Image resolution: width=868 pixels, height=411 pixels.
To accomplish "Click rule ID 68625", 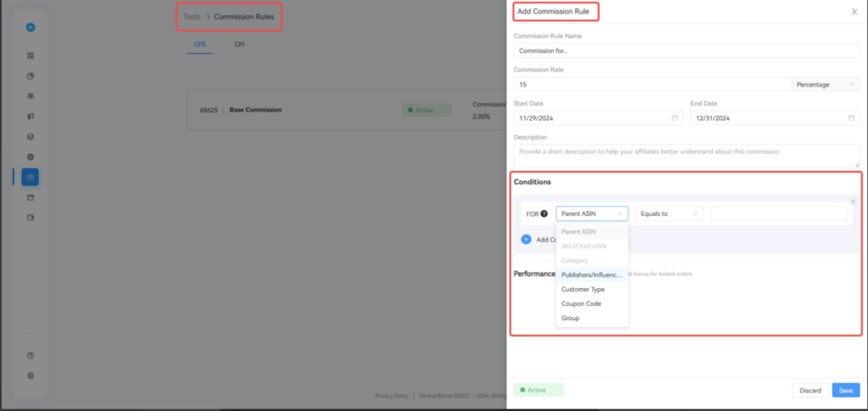I will pos(209,110).
